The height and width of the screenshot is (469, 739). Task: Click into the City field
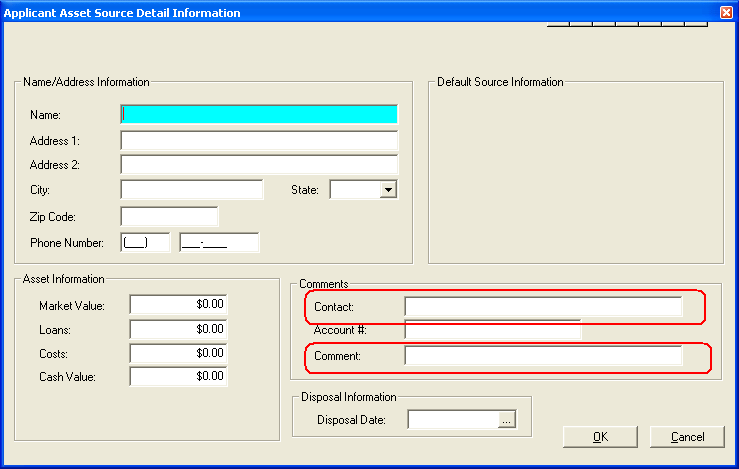(191, 189)
